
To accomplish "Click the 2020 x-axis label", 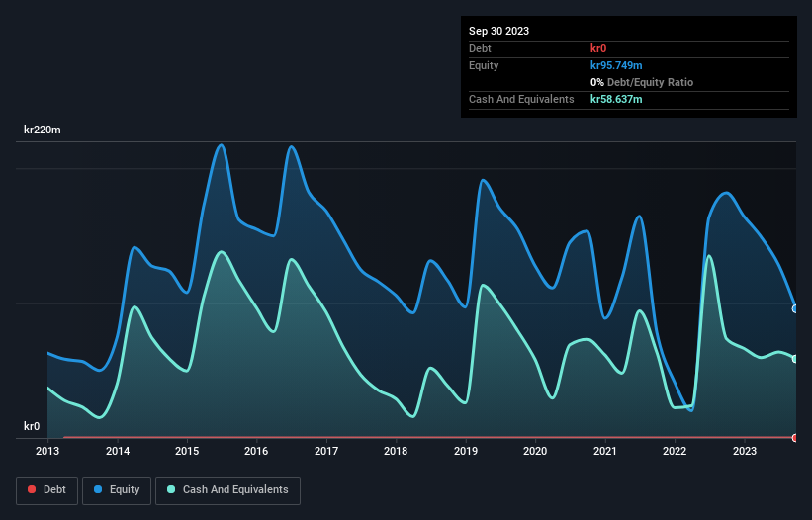I will click(535, 451).
